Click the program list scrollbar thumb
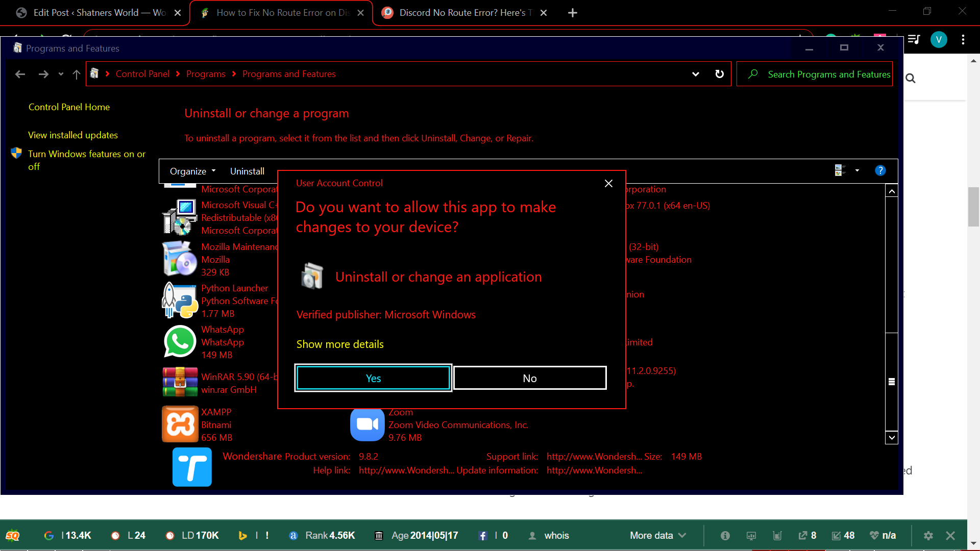This screenshot has height=551, width=980. [892, 382]
